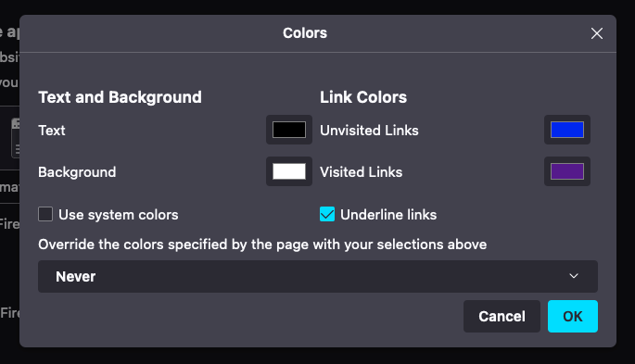Expand the override colors dropdown set to Never
The image size is (635, 364).
coord(318,276)
